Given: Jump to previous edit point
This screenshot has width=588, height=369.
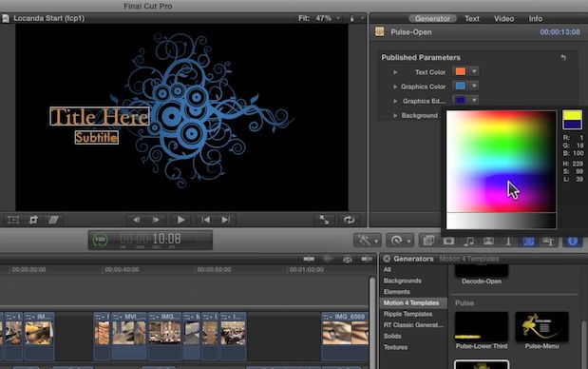Looking at the screenshot, I should [x=206, y=220].
